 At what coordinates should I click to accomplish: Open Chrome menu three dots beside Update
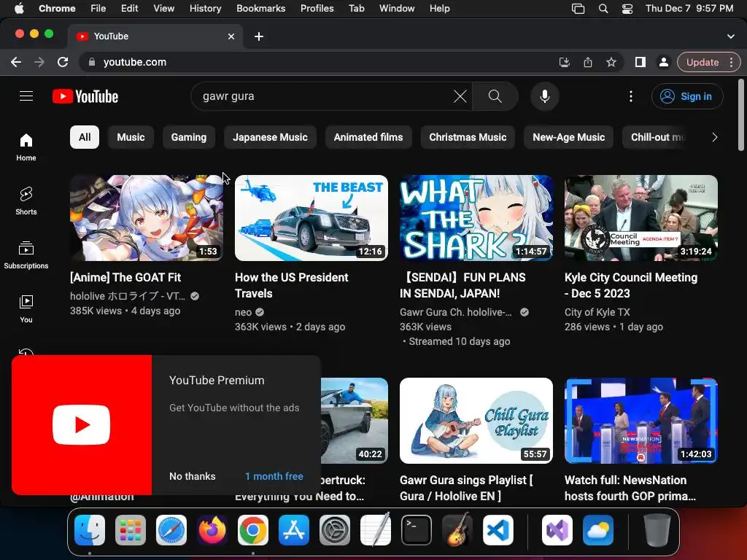point(731,62)
